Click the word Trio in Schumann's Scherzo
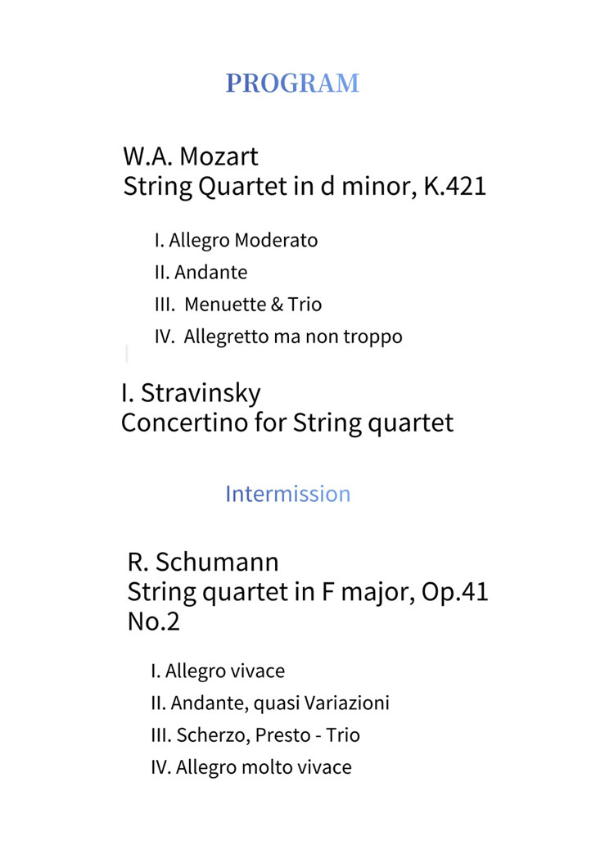 pos(343,735)
